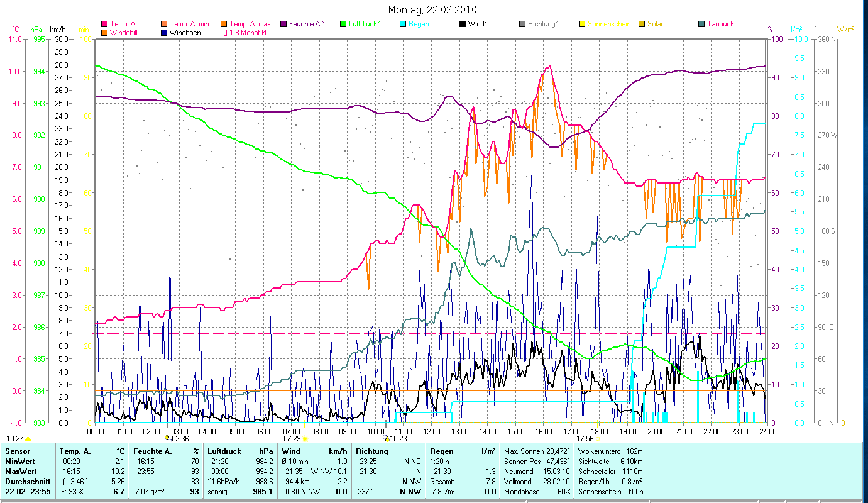Click the maximum pressure value '994.2'
This screenshot has width=868, height=503.
(263, 471)
